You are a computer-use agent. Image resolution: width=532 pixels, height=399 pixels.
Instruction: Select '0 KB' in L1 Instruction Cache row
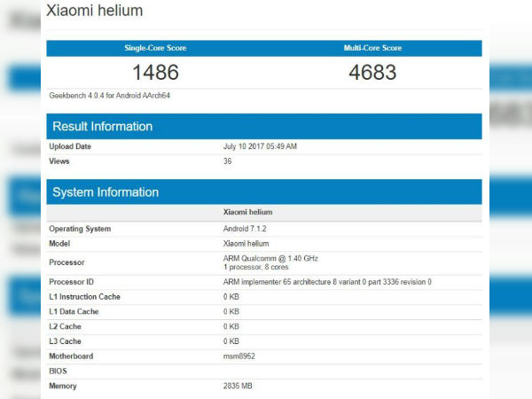point(231,297)
